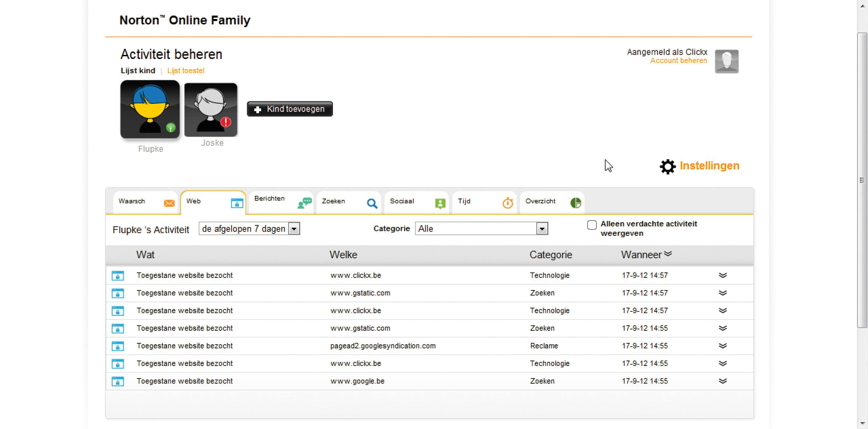Click the Sociaal green person icon
This screenshot has width=868, height=429.
pos(440,203)
